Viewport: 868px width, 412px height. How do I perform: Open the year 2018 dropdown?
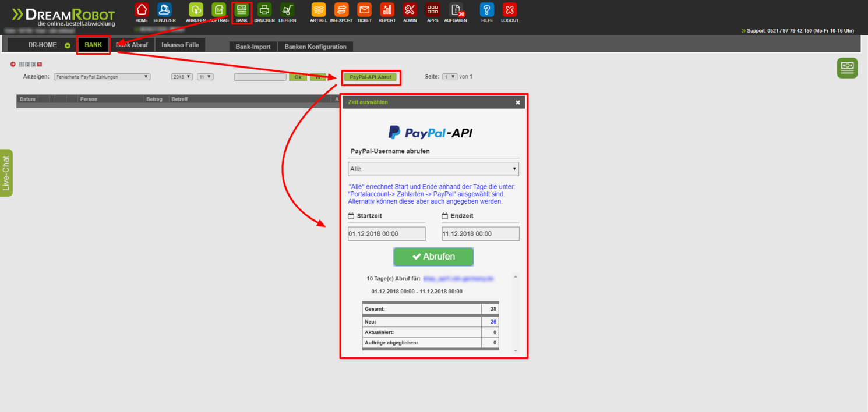[182, 77]
